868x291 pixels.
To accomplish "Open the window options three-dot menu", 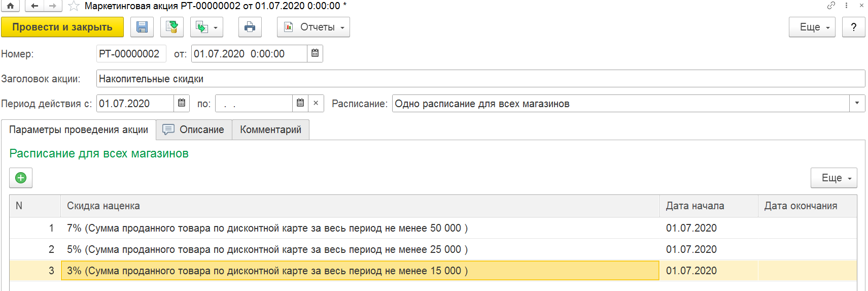I will pyautogui.click(x=846, y=5).
